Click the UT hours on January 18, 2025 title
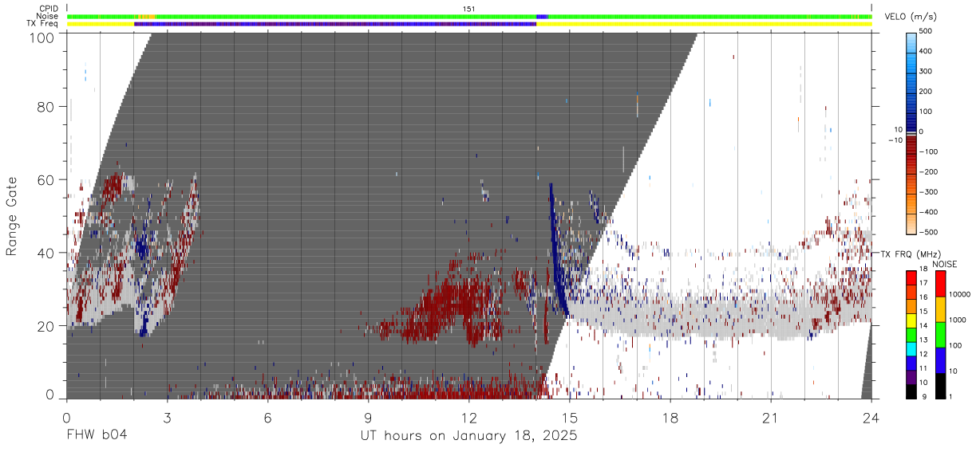 pyautogui.click(x=468, y=436)
